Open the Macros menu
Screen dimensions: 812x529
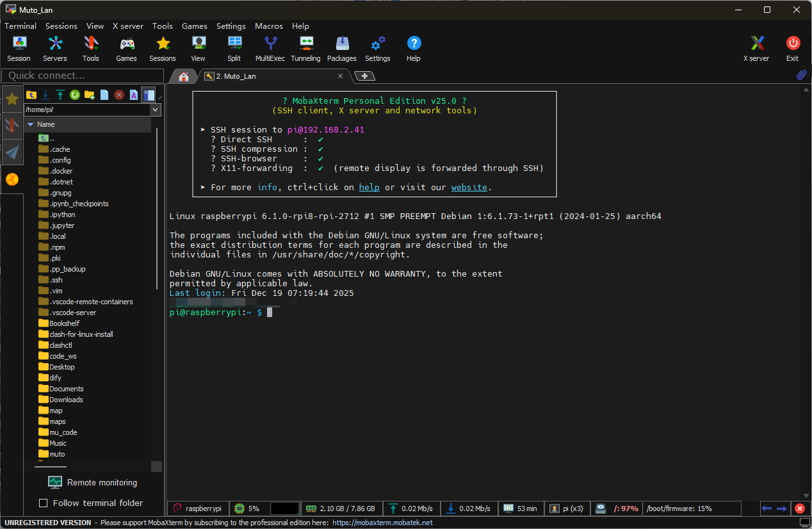coord(269,26)
